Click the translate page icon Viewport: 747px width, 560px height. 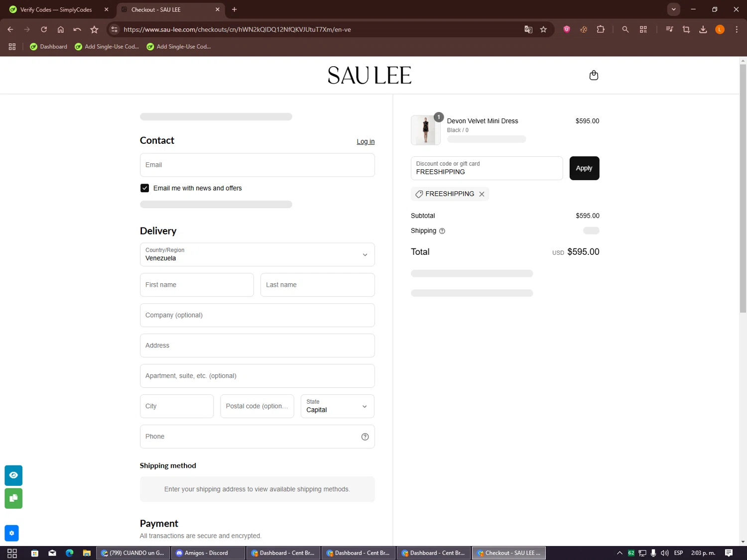pyautogui.click(x=528, y=29)
